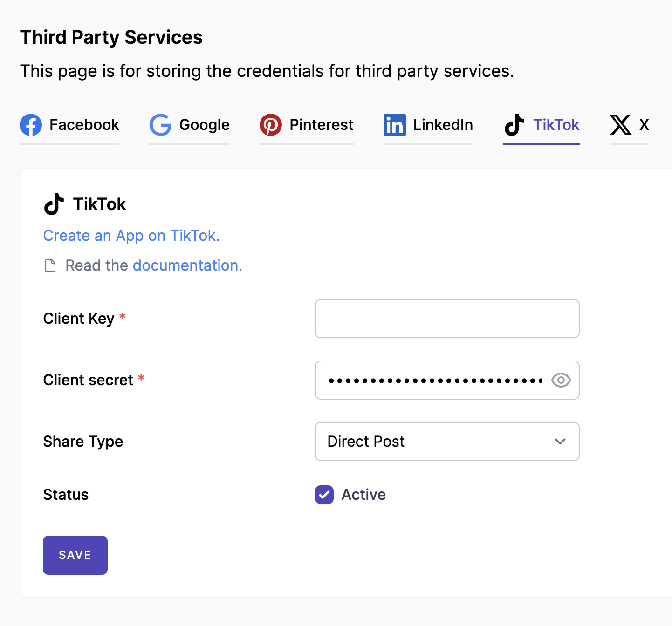Focus the Client secret password field
The width and height of the screenshot is (672, 626).
[x=447, y=380]
